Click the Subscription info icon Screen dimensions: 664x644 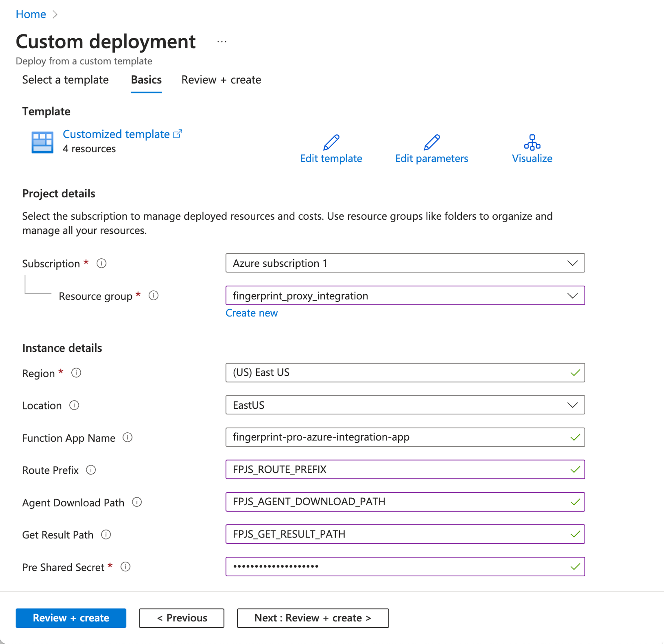point(101,263)
